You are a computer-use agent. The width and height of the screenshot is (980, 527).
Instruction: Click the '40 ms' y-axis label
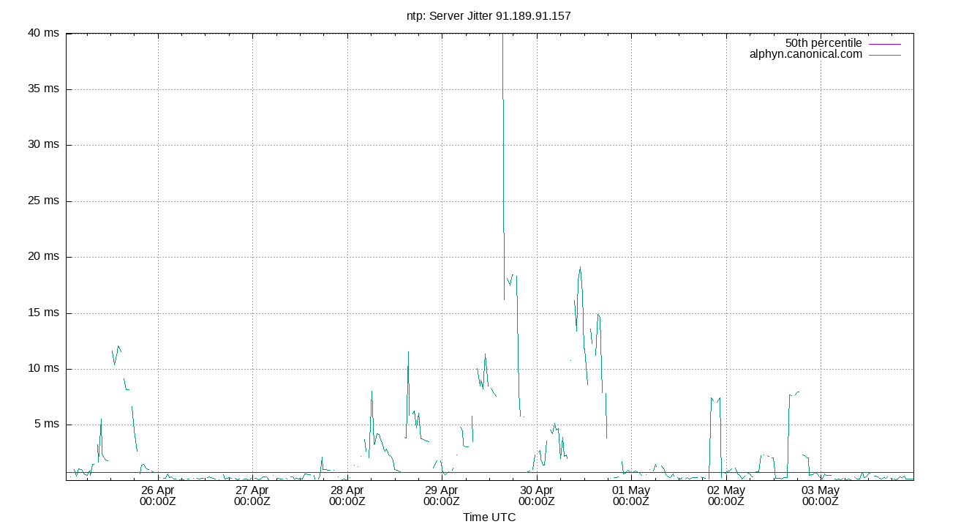click(x=42, y=33)
